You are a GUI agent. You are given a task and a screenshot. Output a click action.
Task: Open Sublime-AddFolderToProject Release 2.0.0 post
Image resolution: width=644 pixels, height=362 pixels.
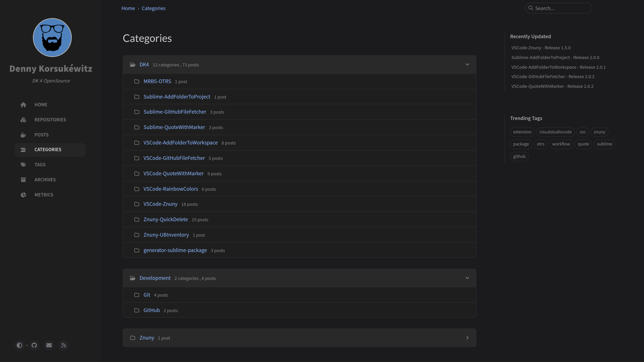555,57
